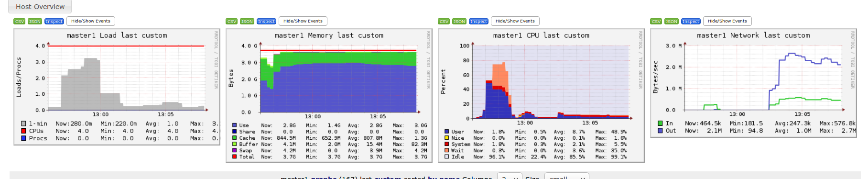Open the master1 Memory last custom graph
The width and height of the screenshot is (868, 179).
[329, 96]
